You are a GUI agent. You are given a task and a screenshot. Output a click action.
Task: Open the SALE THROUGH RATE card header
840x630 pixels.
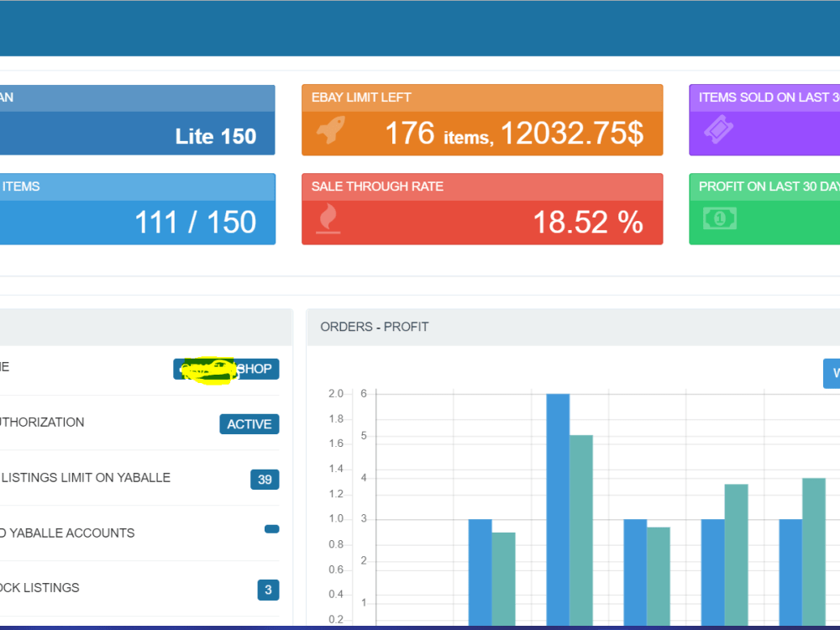482,186
